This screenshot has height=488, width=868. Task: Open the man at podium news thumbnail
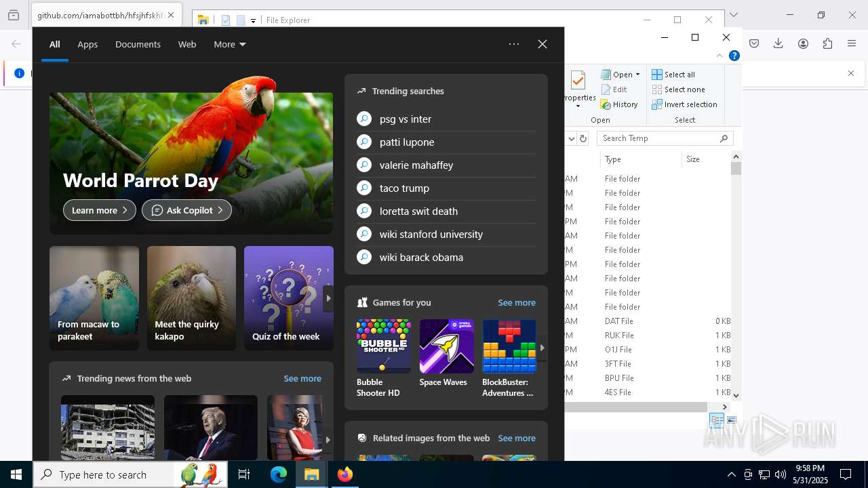click(x=211, y=428)
